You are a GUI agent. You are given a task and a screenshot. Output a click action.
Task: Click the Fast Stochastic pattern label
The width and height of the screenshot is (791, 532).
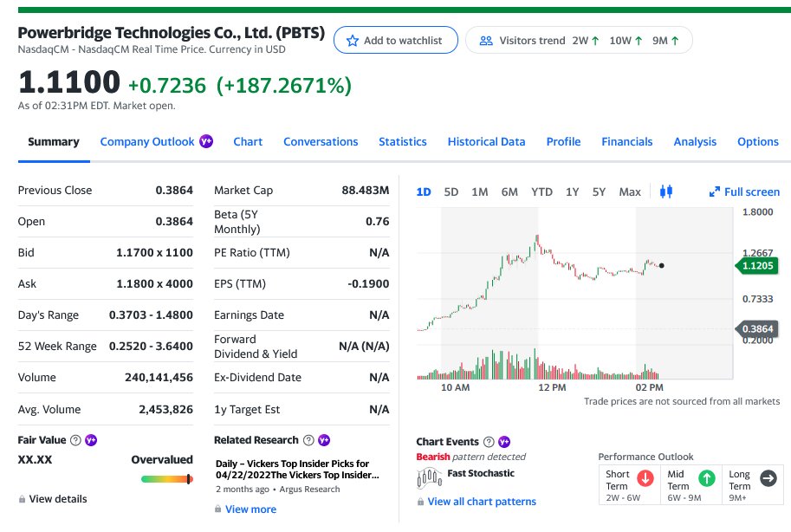(x=481, y=473)
